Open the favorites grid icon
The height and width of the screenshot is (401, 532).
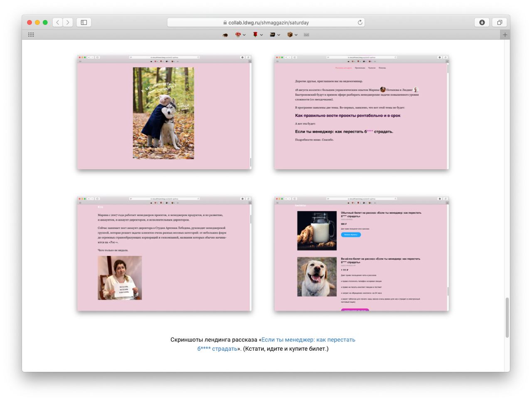[31, 35]
